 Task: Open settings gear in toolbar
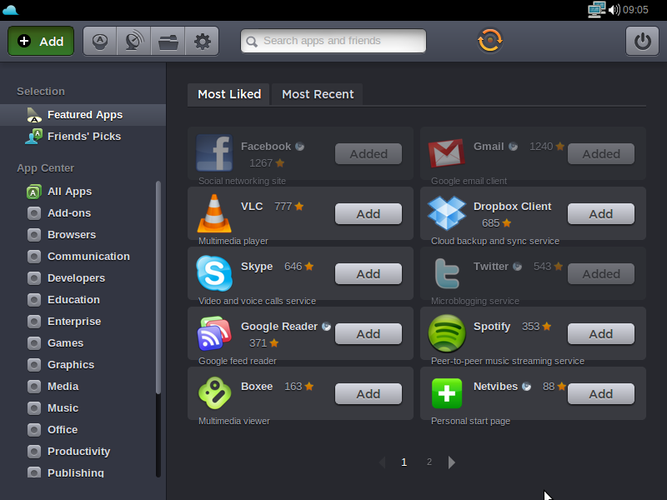[202, 41]
